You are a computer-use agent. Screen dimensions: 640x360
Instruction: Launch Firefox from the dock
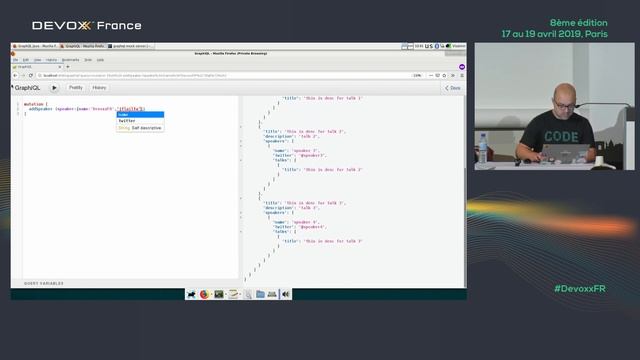click(x=204, y=294)
